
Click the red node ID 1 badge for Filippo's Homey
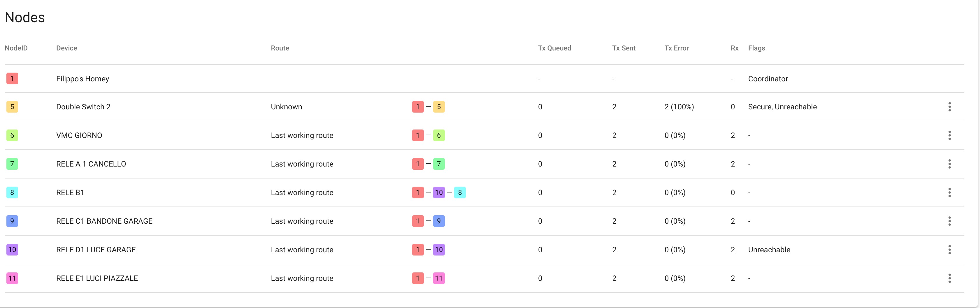click(x=12, y=79)
